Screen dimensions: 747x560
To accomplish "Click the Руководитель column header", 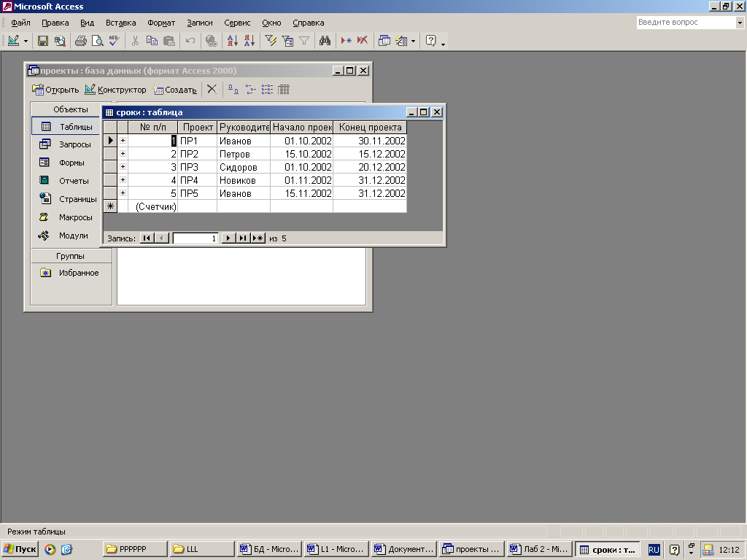I will pos(244,127).
